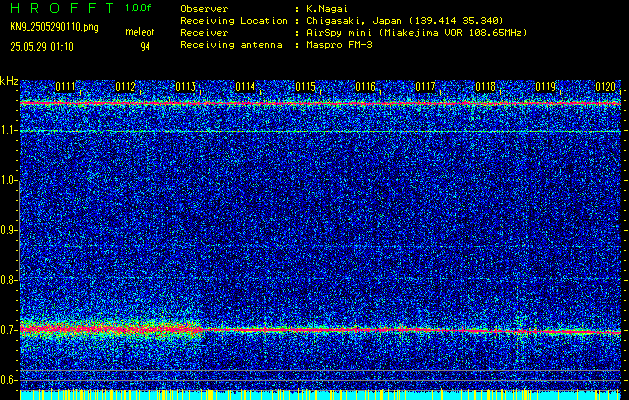
Task: Click the Receiving antenna label
Action: coord(231,45)
